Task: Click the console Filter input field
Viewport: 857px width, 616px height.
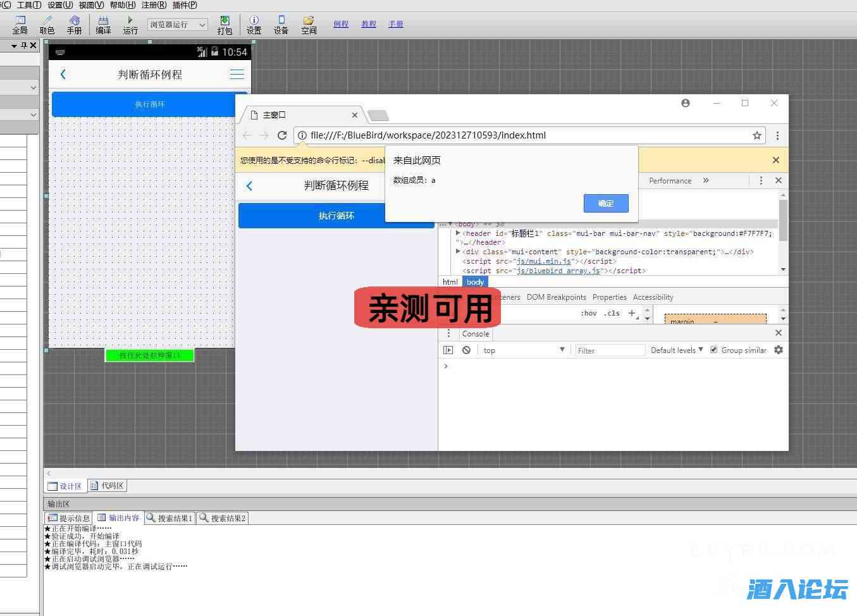Action: (609, 350)
